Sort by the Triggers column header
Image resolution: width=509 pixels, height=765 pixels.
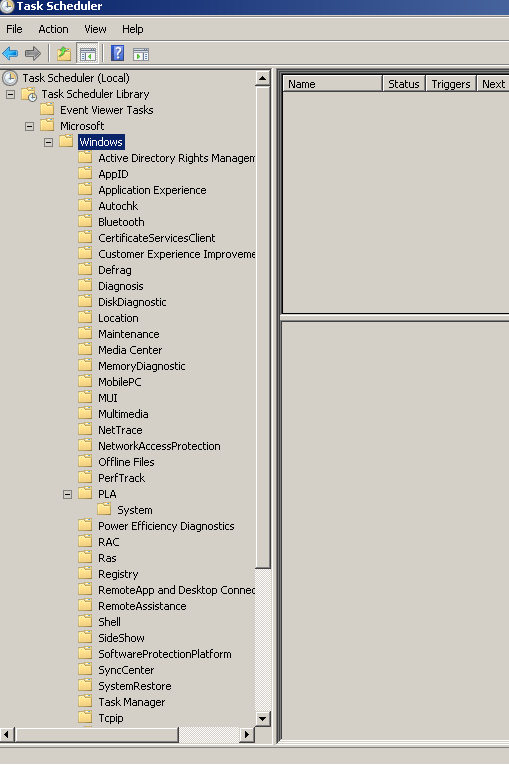pos(451,84)
